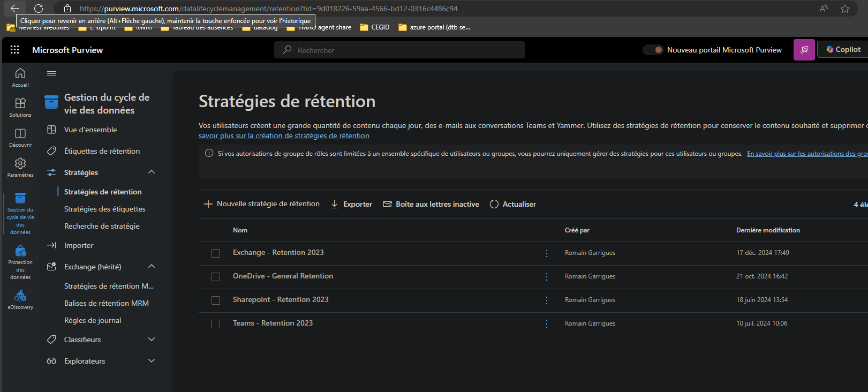868x392 pixels.
Task: Click the plus icon for new retention strategy
Action: [208, 204]
